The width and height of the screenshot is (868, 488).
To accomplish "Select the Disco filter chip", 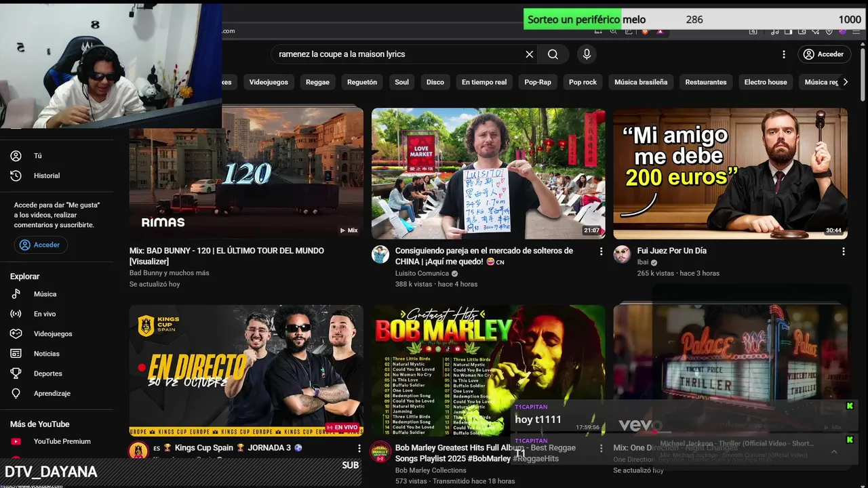I will (x=435, y=82).
